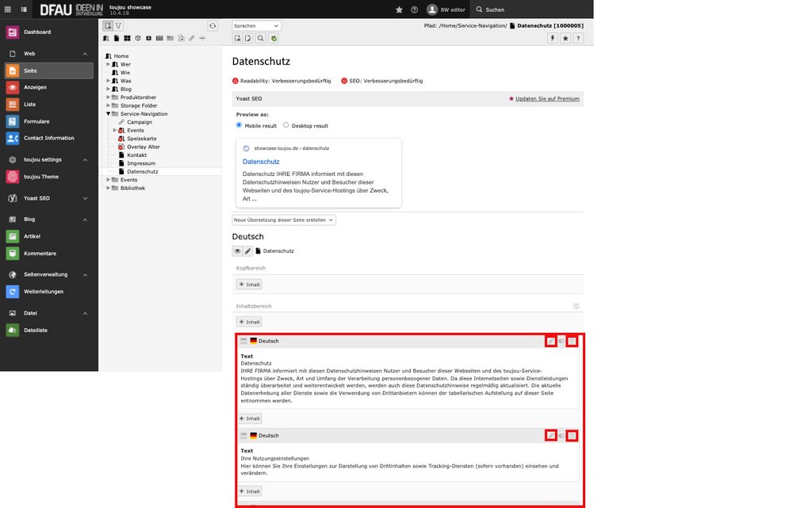
Task: Click the page tree filter icon
Action: point(119,26)
